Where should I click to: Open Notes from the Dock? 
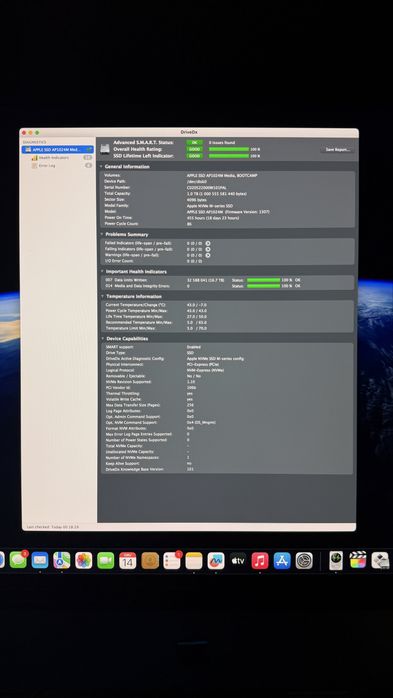click(194, 560)
